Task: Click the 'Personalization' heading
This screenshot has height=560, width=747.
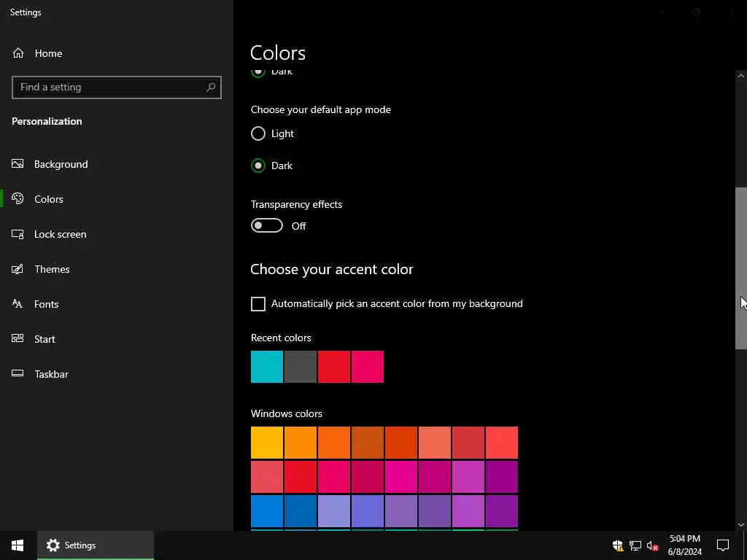Action: [x=47, y=122]
